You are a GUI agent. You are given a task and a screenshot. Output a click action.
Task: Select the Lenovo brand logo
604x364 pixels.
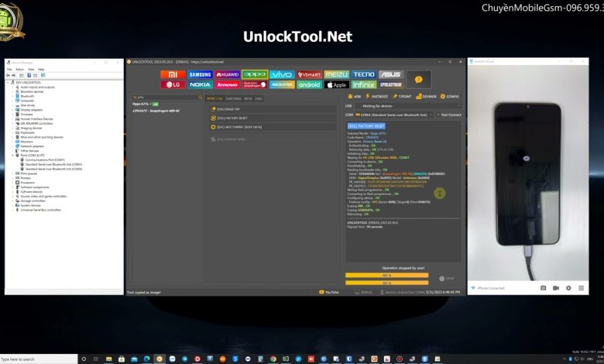coord(227,84)
